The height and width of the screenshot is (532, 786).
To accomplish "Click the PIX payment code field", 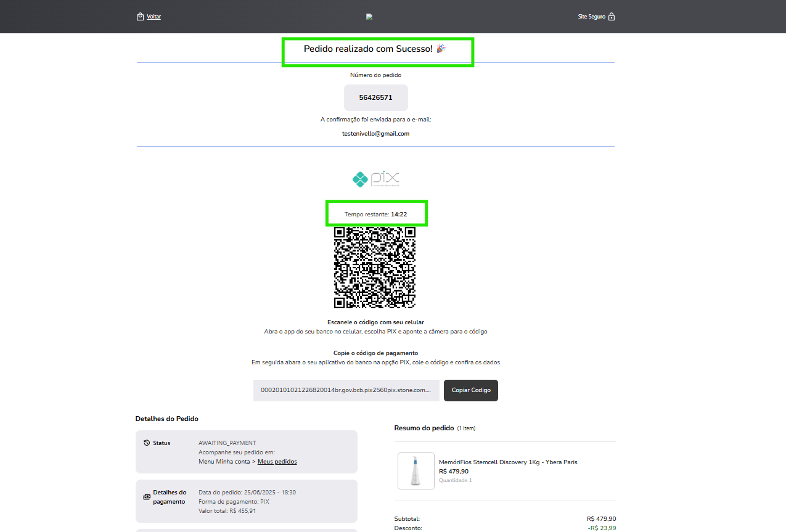I will click(x=346, y=390).
